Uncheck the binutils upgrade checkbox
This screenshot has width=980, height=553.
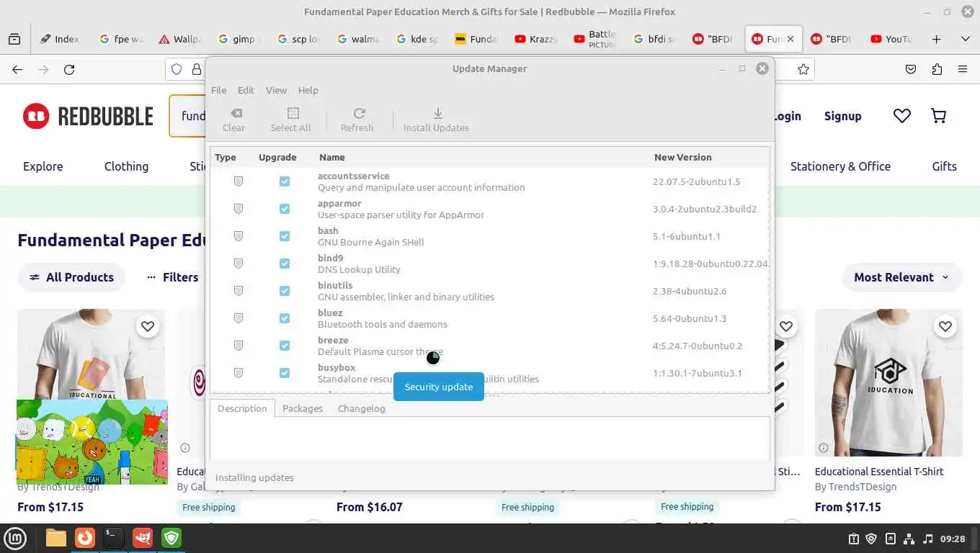tap(285, 291)
